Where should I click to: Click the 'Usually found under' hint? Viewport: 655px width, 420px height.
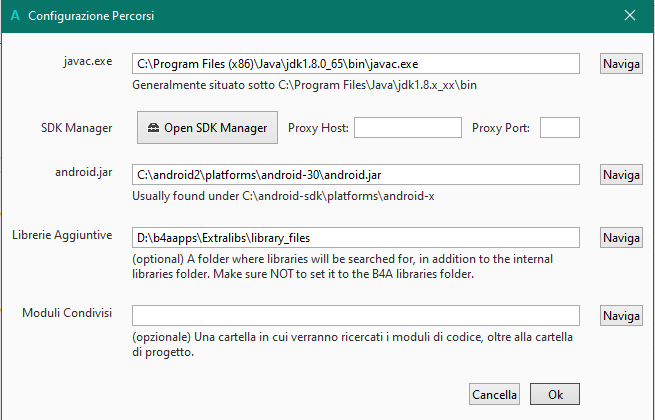tap(283, 196)
